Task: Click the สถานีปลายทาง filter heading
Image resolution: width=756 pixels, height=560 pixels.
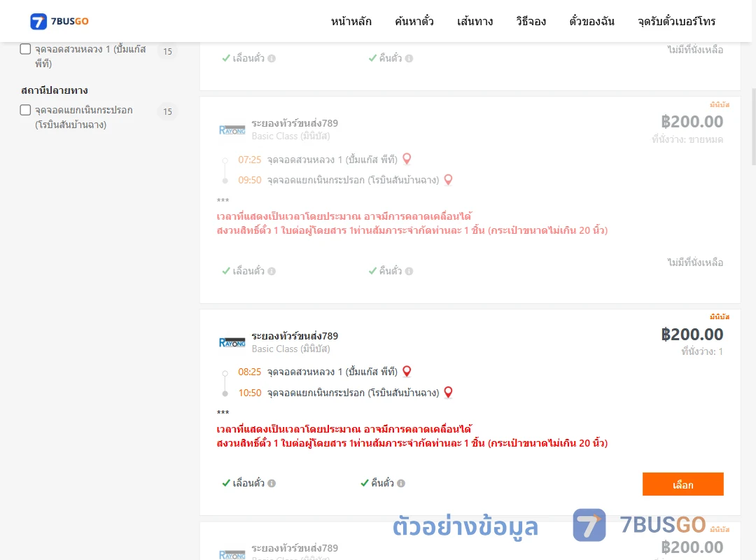Action: pyautogui.click(x=55, y=90)
